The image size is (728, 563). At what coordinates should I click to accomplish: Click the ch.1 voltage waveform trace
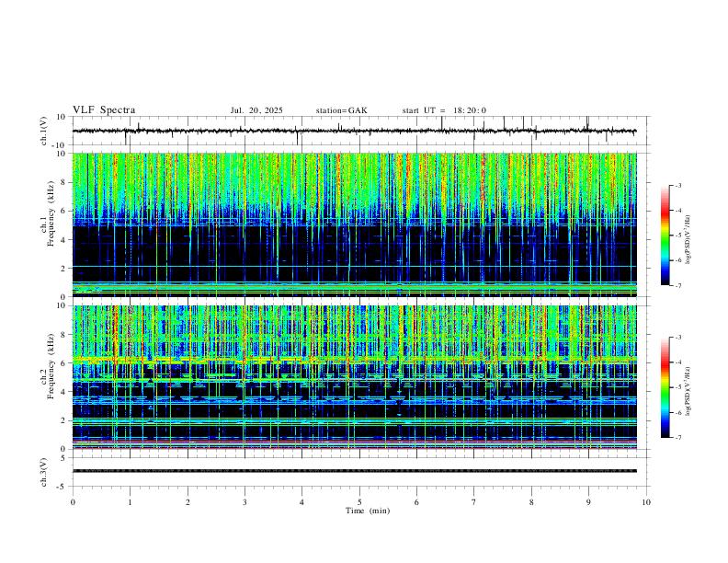[354, 131]
